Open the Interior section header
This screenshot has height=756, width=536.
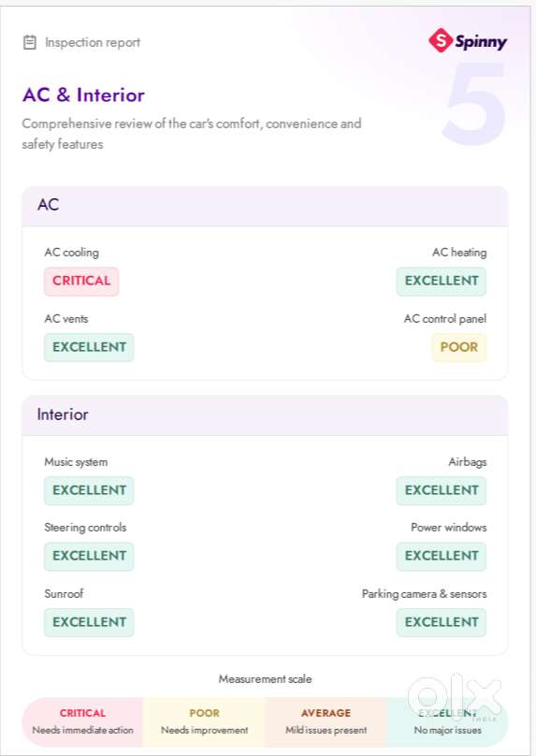(265, 415)
